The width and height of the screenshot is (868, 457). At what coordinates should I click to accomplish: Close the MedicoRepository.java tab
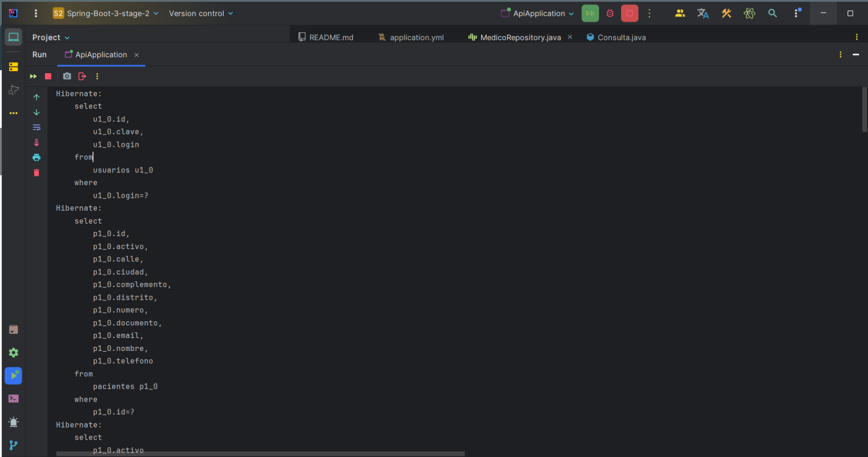(x=570, y=37)
